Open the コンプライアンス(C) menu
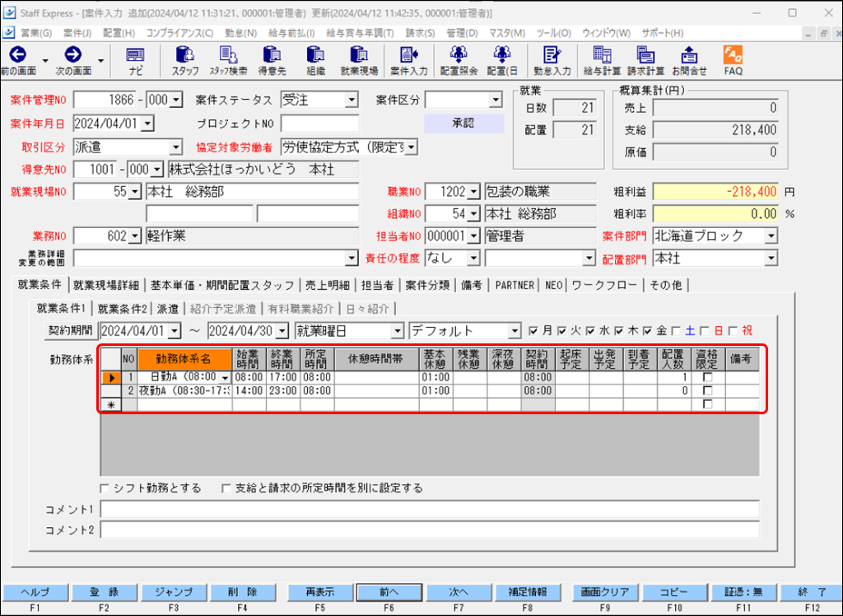This screenshot has width=843, height=616. click(x=179, y=34)
